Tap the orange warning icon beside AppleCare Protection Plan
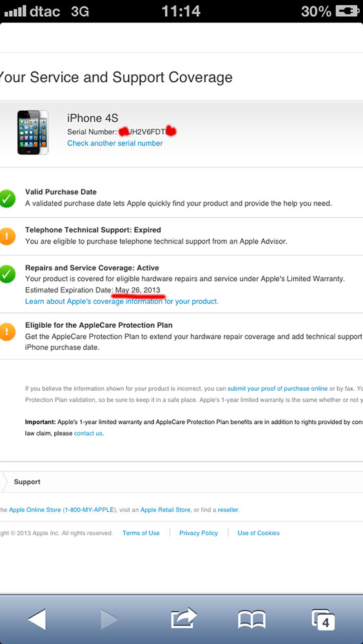This screenshot has width=363, height=644. click(x=7, y=332)
